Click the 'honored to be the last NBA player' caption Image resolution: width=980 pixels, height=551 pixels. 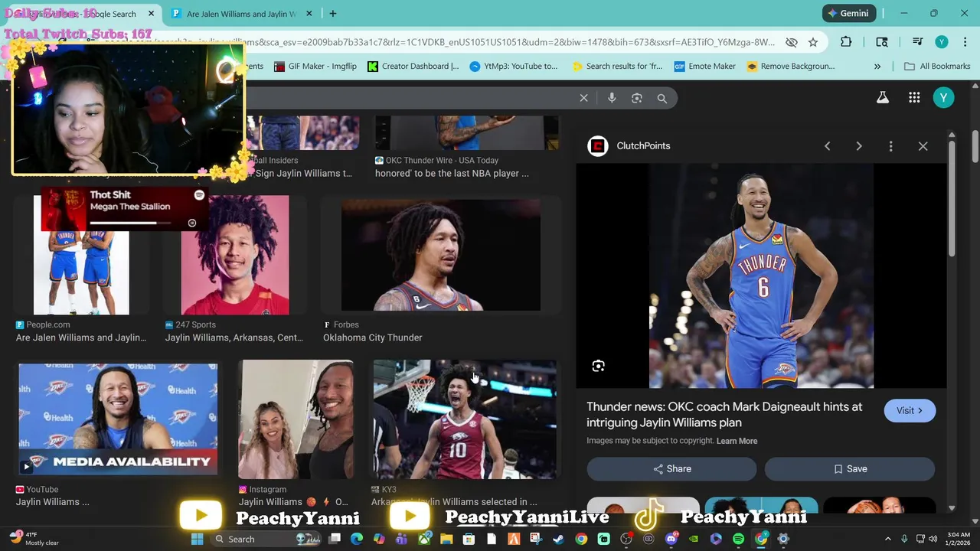pyautogui.click(x=452, y=174)
